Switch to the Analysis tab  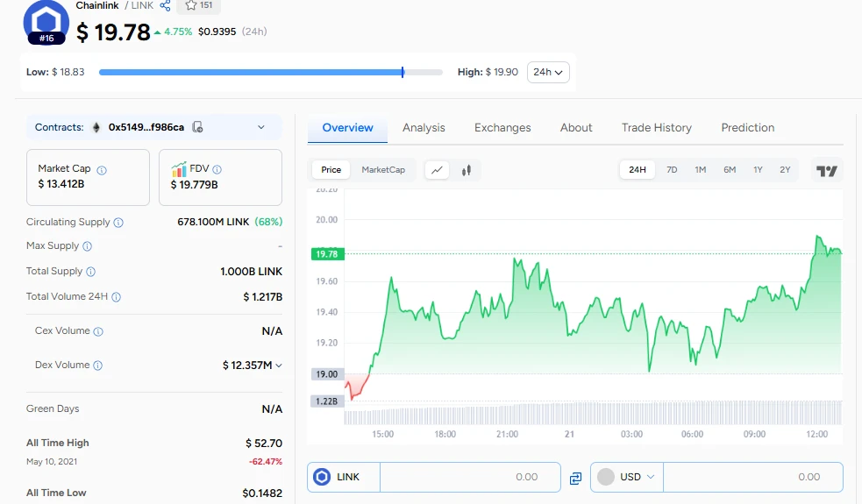click(x=424, y=128)
